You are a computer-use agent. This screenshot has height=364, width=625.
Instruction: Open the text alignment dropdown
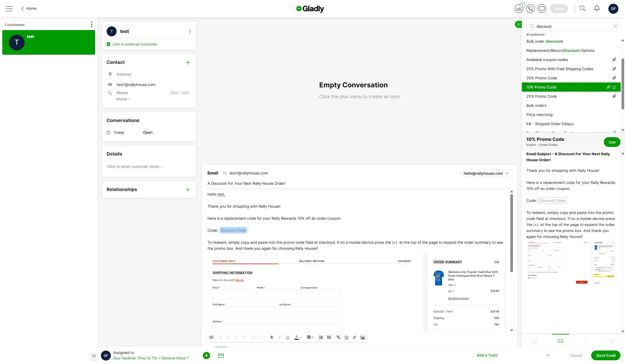tap(310, 337)
